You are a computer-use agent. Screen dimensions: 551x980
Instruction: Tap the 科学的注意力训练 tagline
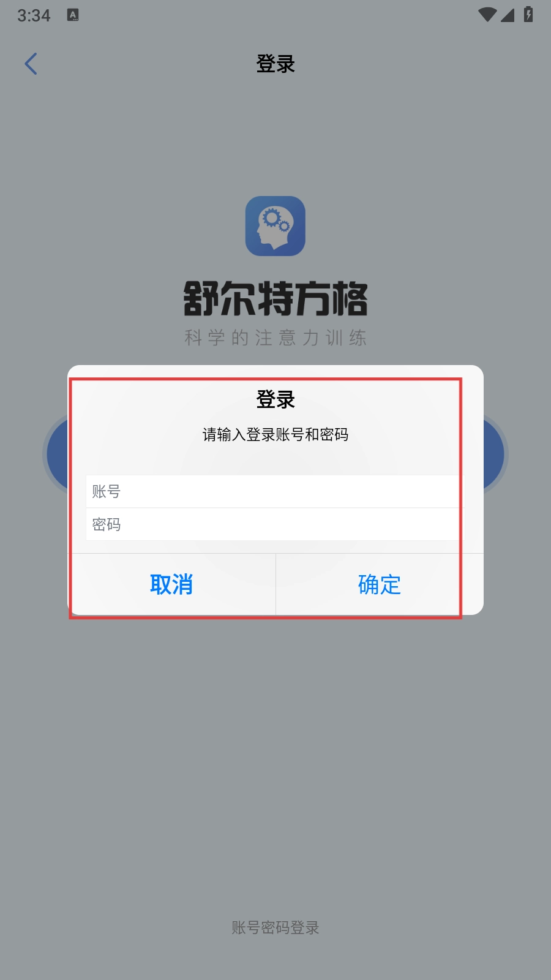pos(275,337)
